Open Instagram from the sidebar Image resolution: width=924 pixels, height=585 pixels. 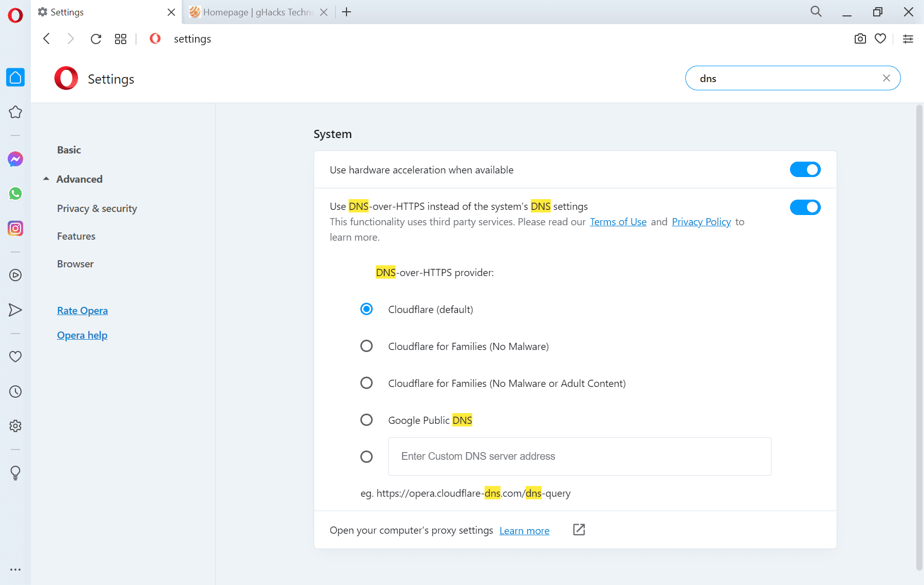pyautogui.click(x=15, y=228)
